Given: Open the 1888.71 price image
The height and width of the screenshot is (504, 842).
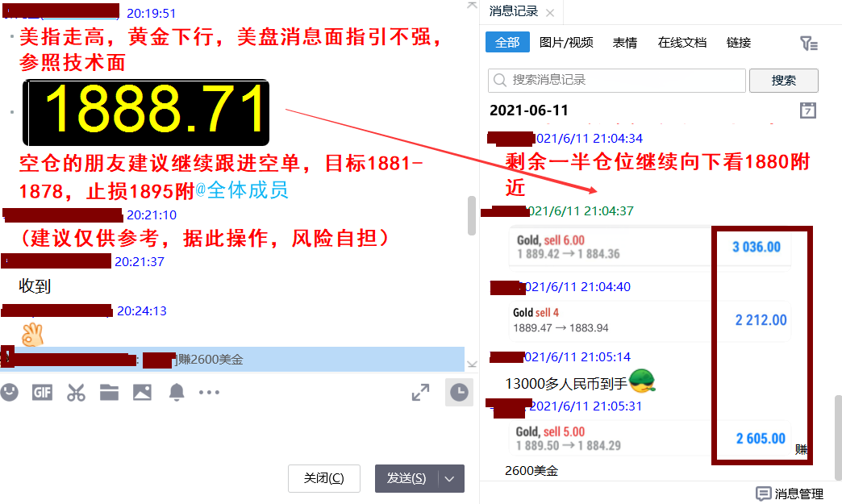Looking at the screenshot, I should (146, 112).
